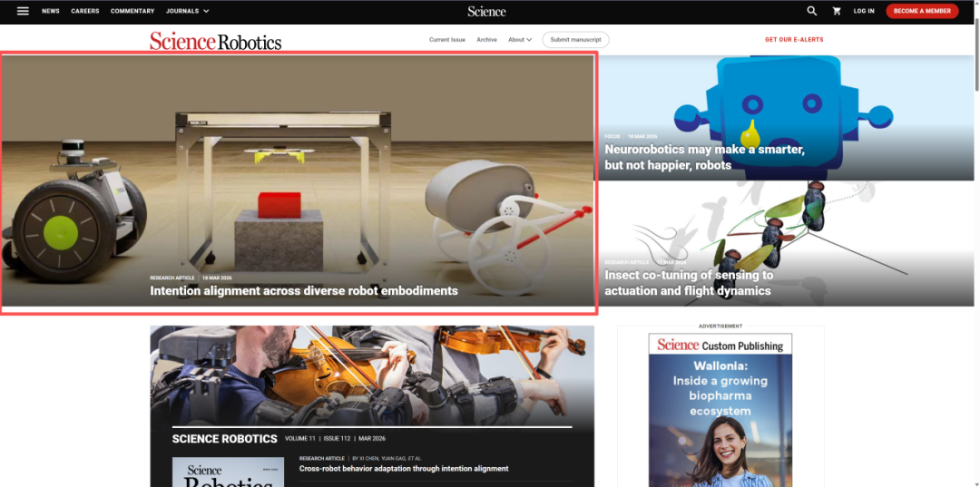Click the Become a Member button
The image size is (980, 487).
click(922, 11)
